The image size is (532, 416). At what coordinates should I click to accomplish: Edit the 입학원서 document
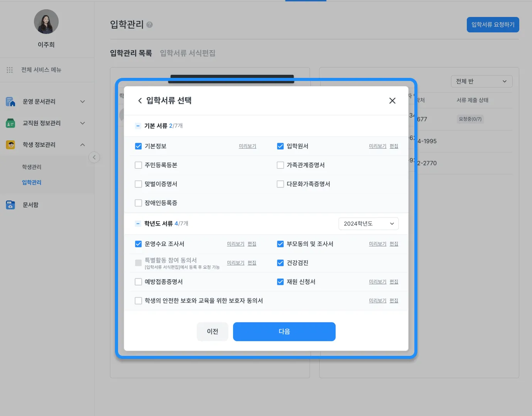(x=394, y=146)
